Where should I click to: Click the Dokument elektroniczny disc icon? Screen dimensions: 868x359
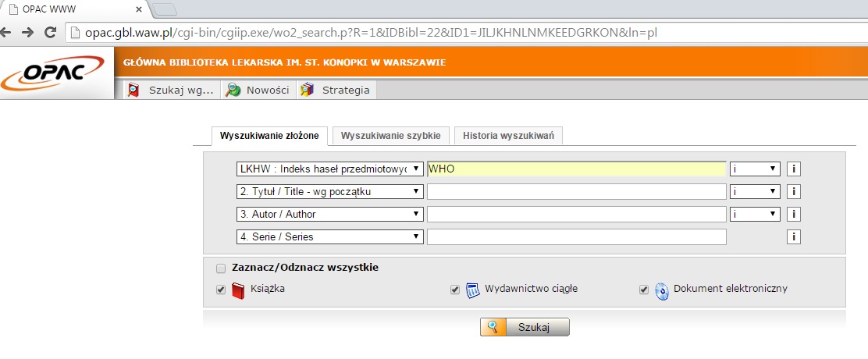point(661,291)
